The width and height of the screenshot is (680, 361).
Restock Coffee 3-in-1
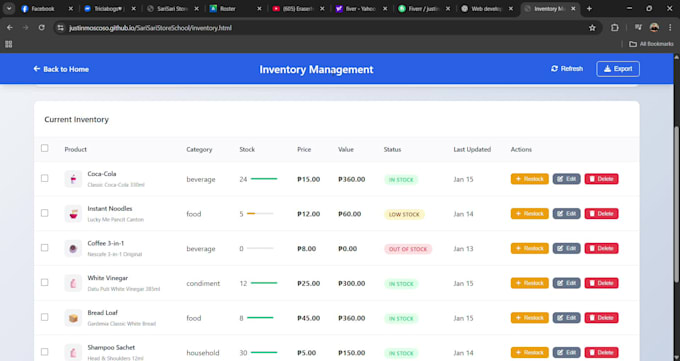coord(530,248)
